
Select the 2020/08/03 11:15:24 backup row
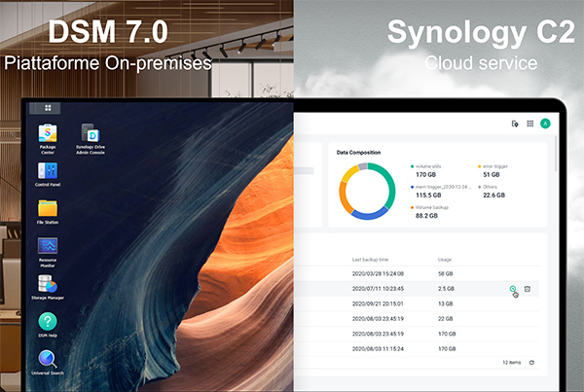(417, 349)
